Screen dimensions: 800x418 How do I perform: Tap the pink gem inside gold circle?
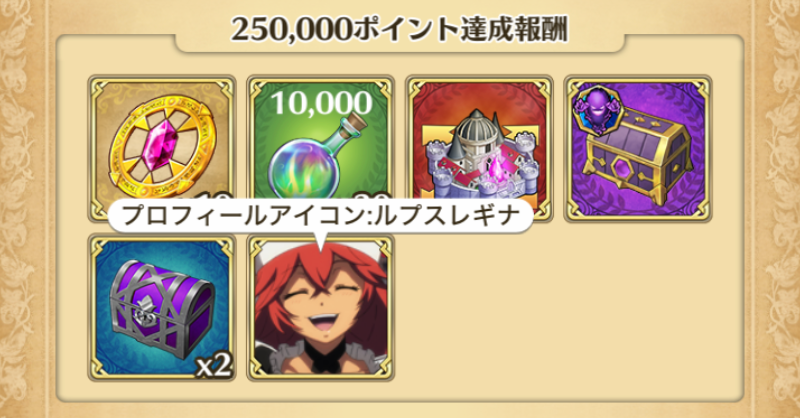[x=154, y=146]
